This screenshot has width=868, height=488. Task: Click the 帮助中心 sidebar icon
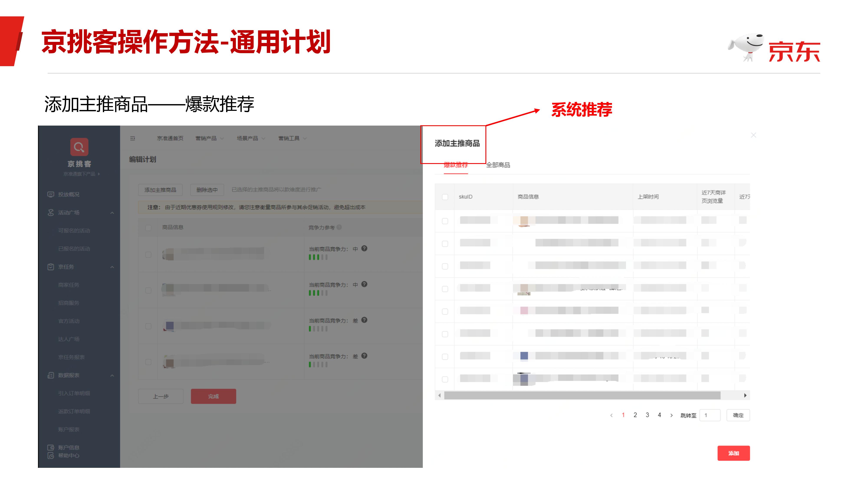51,456
